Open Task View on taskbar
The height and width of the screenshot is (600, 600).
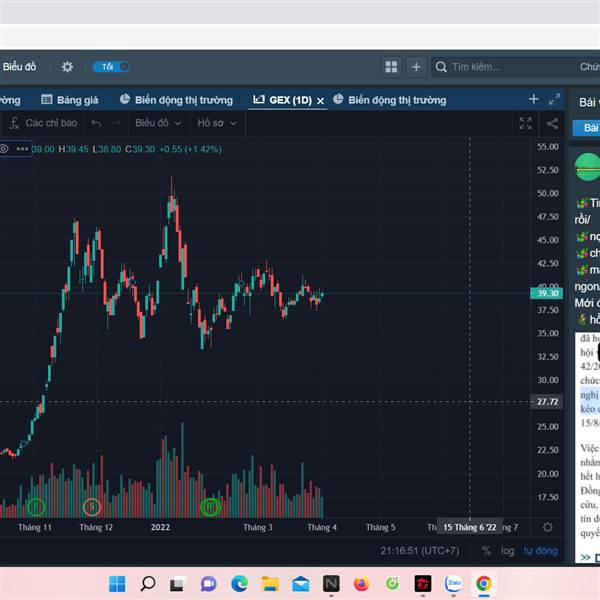(177, 584)
